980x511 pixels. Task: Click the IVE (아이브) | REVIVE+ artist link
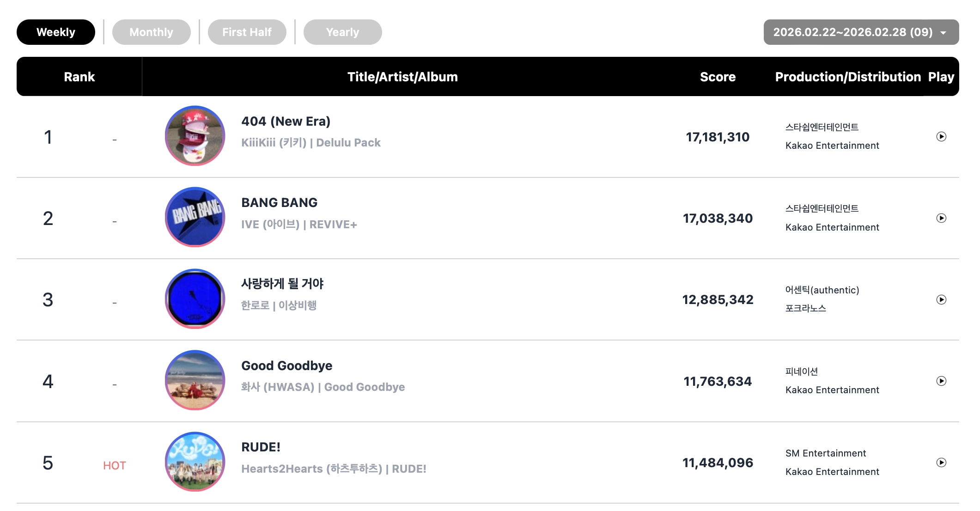click(x=299, y=225)
